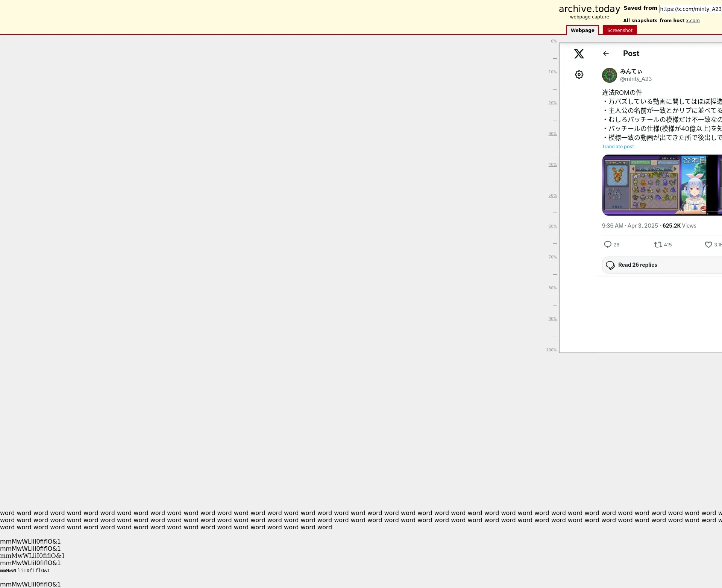Image resolution: width=722 pixels, height=588 pixels.
Task: Switch to the Webpage tab
Action: pyautogui.click(x=582, y=30)
